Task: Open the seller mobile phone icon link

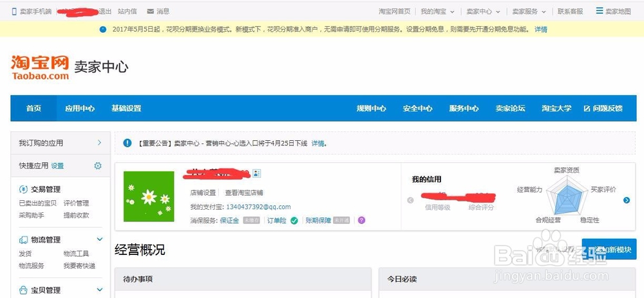Action: [15, 12]
